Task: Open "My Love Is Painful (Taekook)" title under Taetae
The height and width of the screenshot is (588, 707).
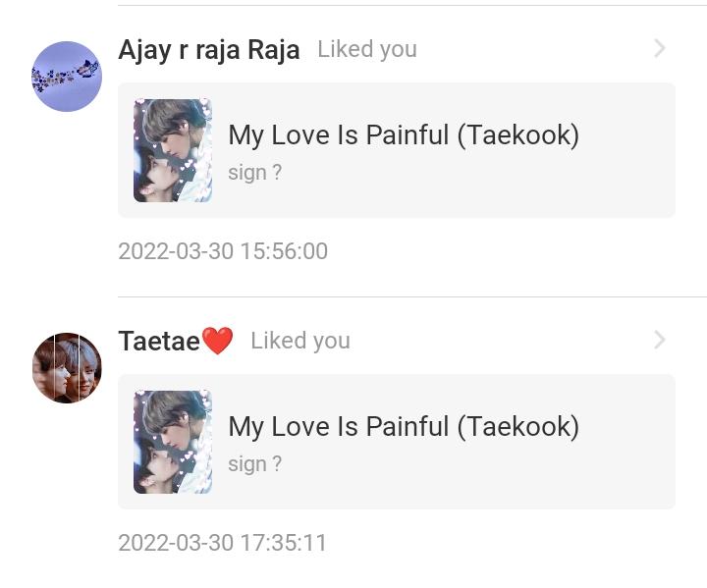Action: 404,426
